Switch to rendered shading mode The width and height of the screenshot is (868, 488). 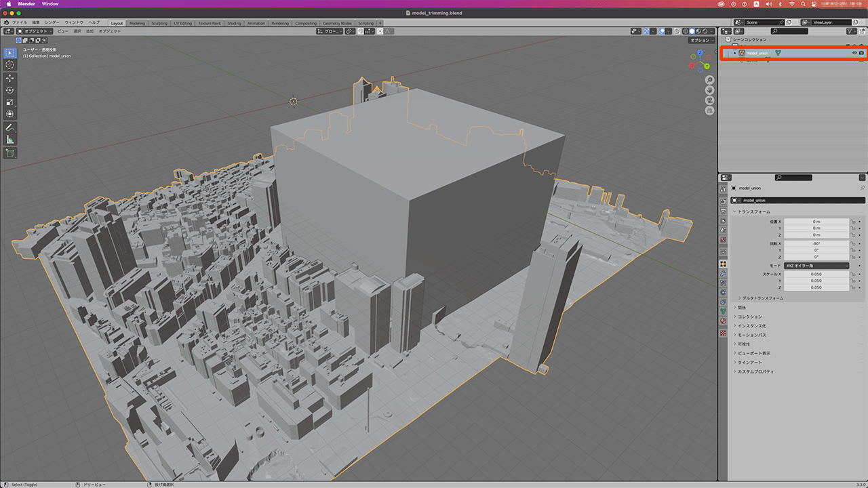coord(705,31)
